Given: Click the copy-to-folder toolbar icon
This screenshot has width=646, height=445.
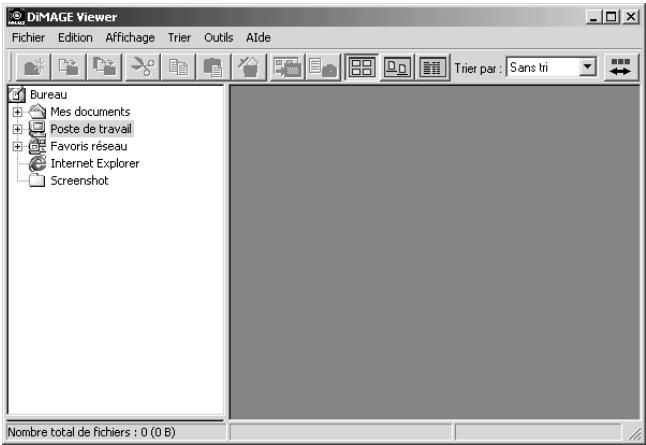Looking at the screenshot, I should [x=68, y=67].
